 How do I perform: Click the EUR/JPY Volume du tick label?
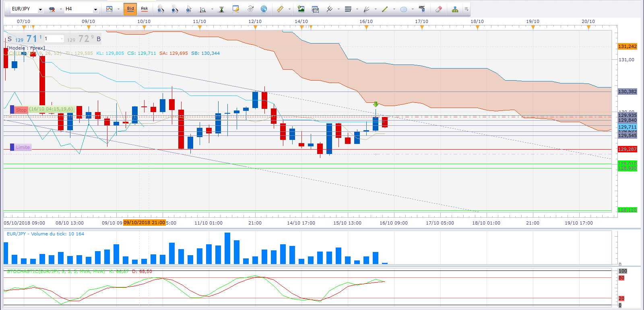point(45,234)
